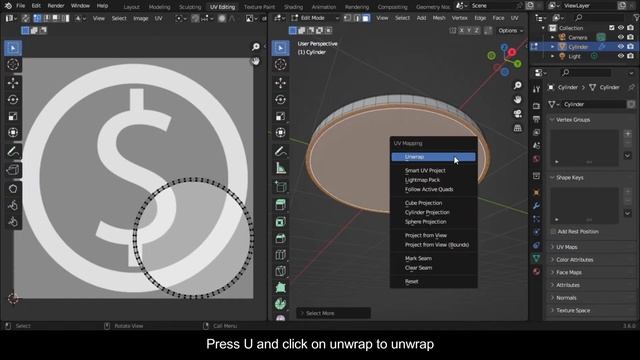
Task: Expand the Select More operator panel
Action: [333, 313]
